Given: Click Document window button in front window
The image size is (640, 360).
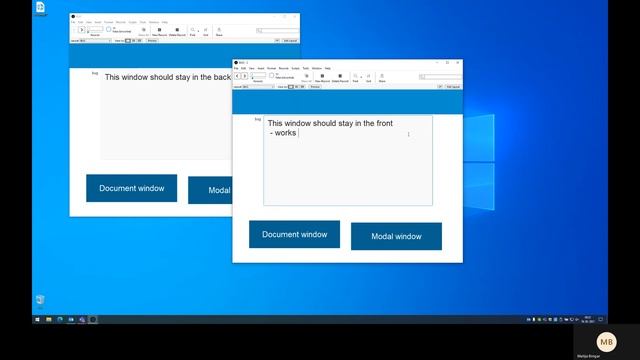Looking at the screenshot, I should click(x=294, y=234).
